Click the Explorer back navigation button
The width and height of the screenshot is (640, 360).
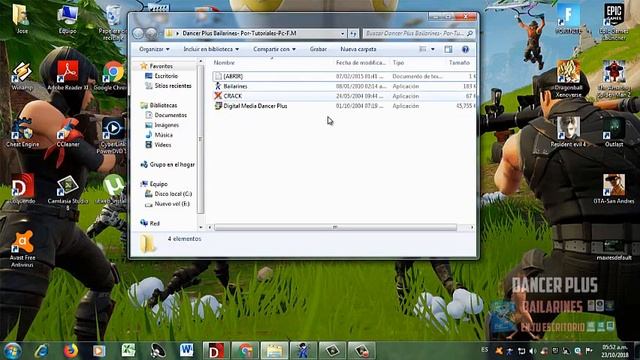[138, 33]
